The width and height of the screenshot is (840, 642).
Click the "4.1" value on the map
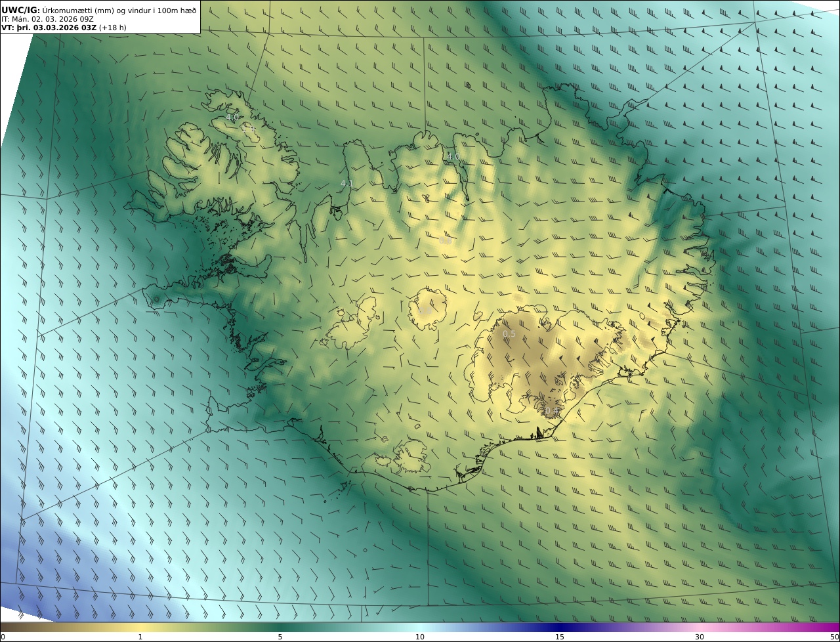pyautogui.click(x=347, y=184)
